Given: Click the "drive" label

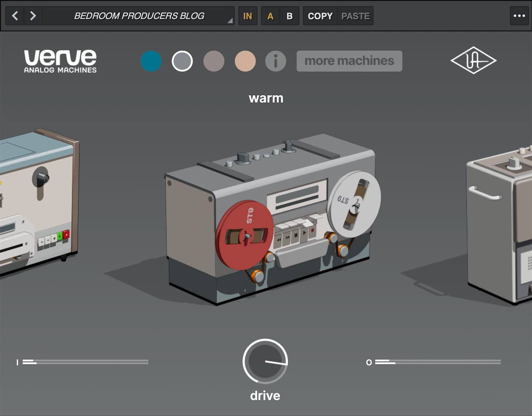Looking at the screenshot, I should (265, 395).
